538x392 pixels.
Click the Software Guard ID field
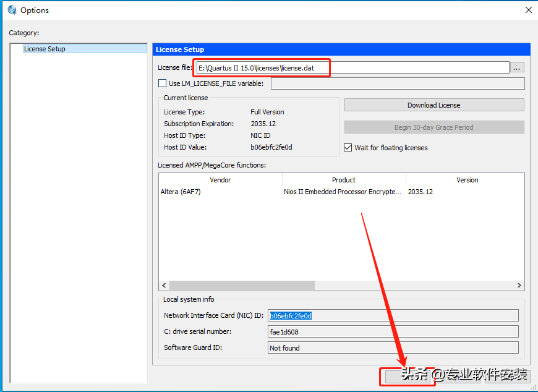393,347
